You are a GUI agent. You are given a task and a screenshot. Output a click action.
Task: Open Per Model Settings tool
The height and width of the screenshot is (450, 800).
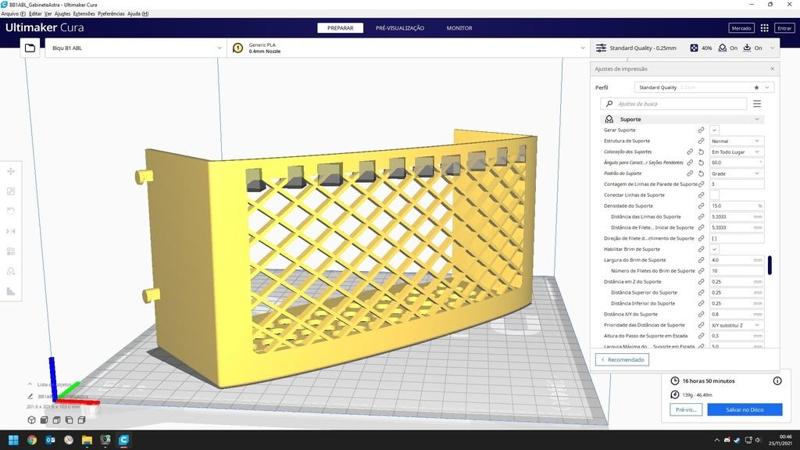(11, 251)
